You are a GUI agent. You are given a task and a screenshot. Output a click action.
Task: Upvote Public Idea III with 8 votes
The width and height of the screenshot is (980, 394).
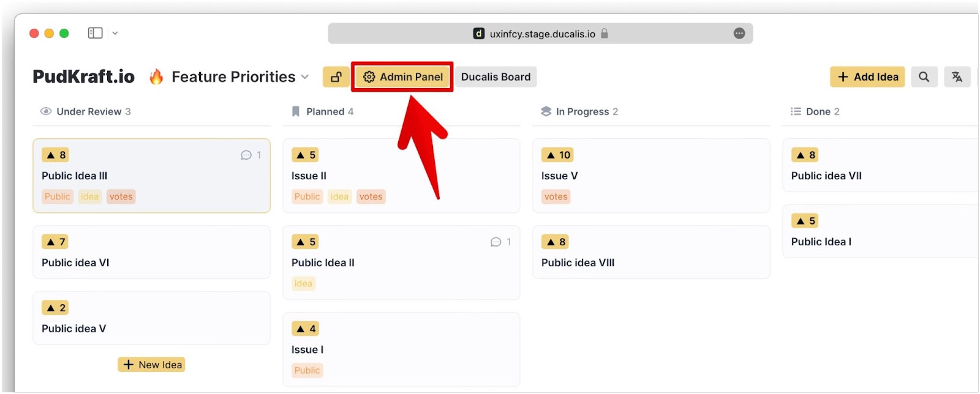[56, 155]
